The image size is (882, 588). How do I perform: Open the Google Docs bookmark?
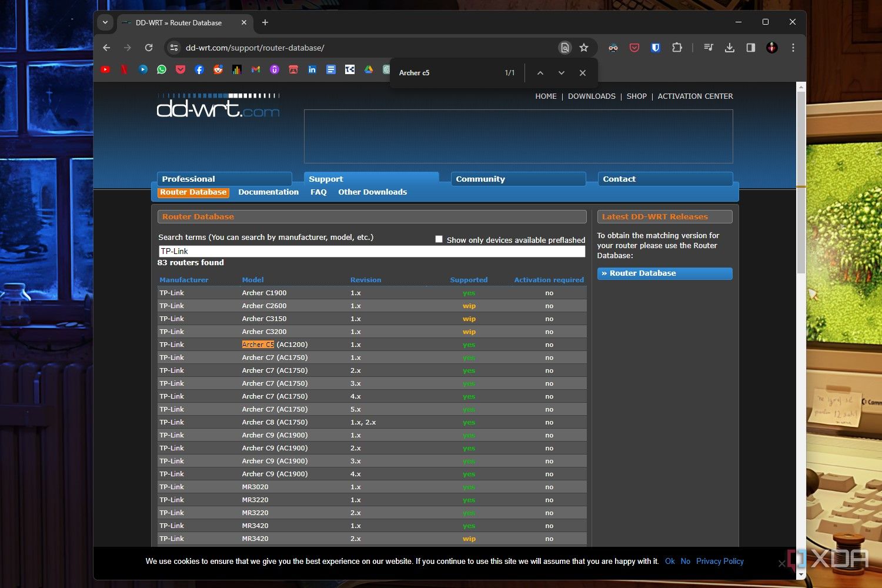point(331,69)
